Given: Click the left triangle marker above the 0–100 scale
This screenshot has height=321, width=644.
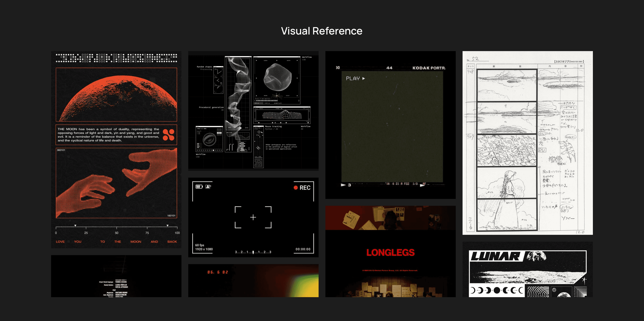Looking at the screenshot, I should 75,226.
